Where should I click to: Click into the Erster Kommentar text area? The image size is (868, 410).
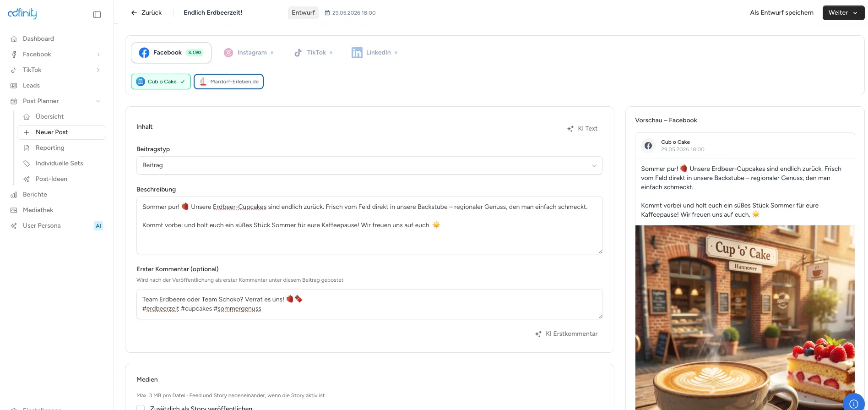coord(369,304)
